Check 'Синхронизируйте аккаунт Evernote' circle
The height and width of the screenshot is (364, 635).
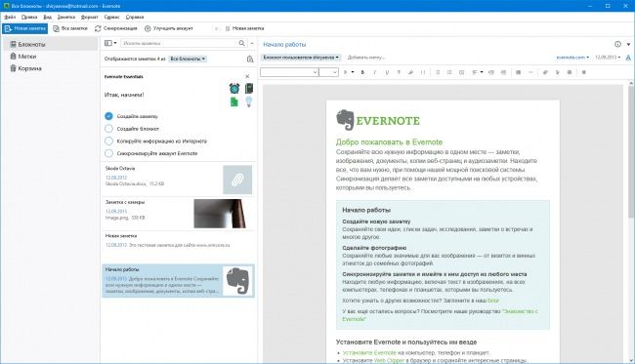pyautogui.click(x=108, y=153)
